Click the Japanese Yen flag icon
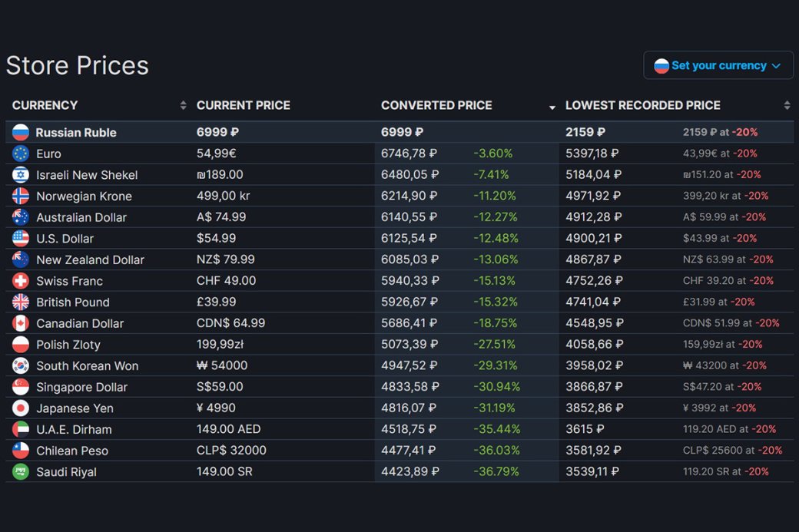Viewport: 799px width, 532px height. [x=21, y=408]
